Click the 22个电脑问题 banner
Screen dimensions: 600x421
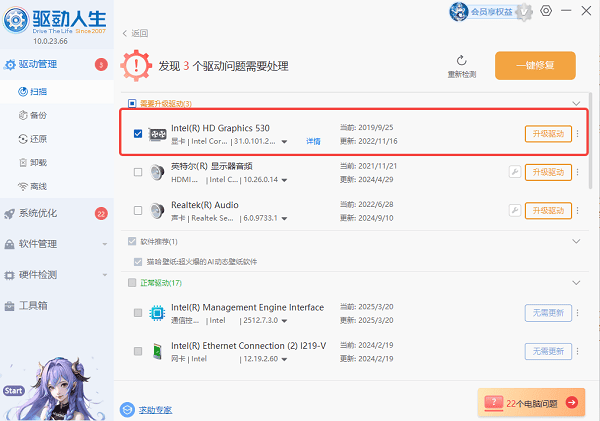tap(530, 402)
